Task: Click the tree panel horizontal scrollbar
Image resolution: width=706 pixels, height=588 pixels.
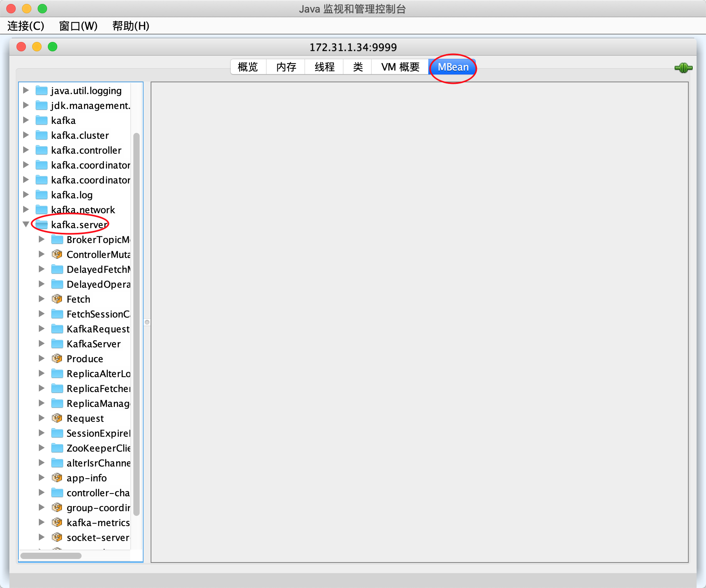Action: pyautogui.click(x=51, y=555)
